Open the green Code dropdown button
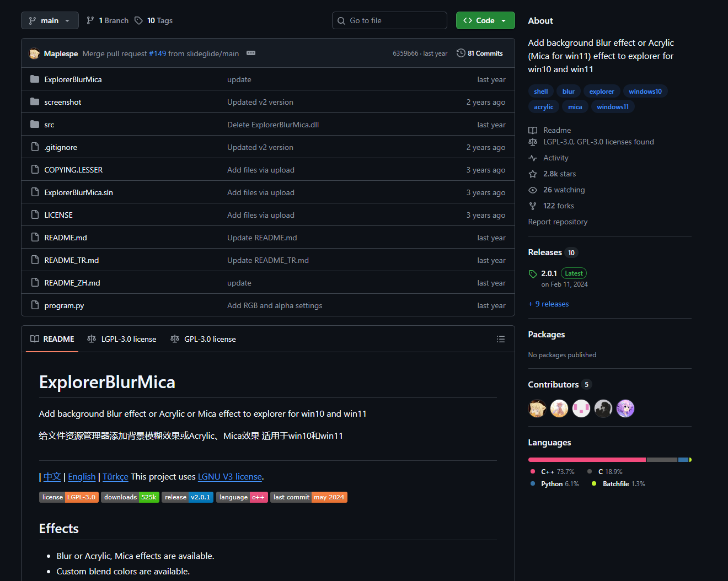The height and width of the screenshot is (581, 728). point(485,20)
